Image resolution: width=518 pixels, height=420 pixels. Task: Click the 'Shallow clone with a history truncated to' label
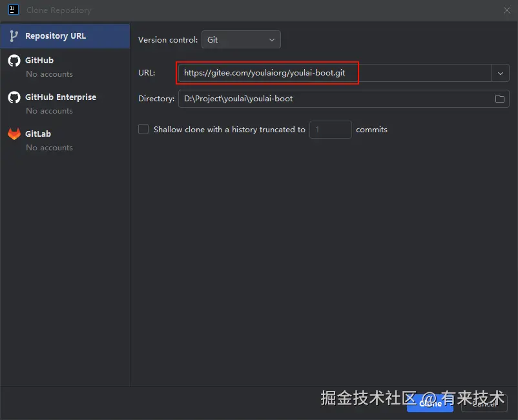(x=229, y=129)
